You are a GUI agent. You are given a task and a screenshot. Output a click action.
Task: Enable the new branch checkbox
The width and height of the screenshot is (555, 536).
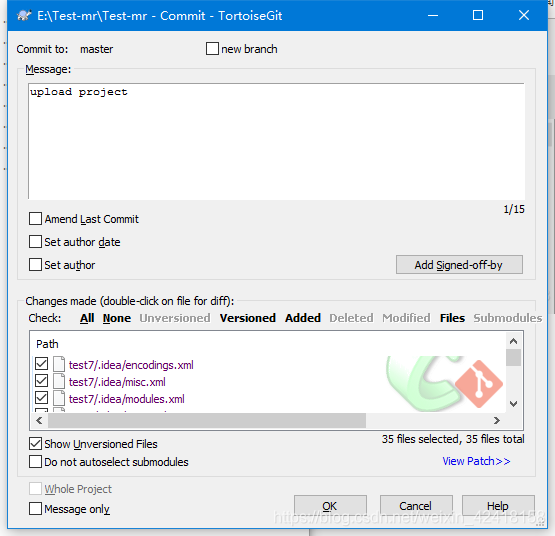[212, 49]
